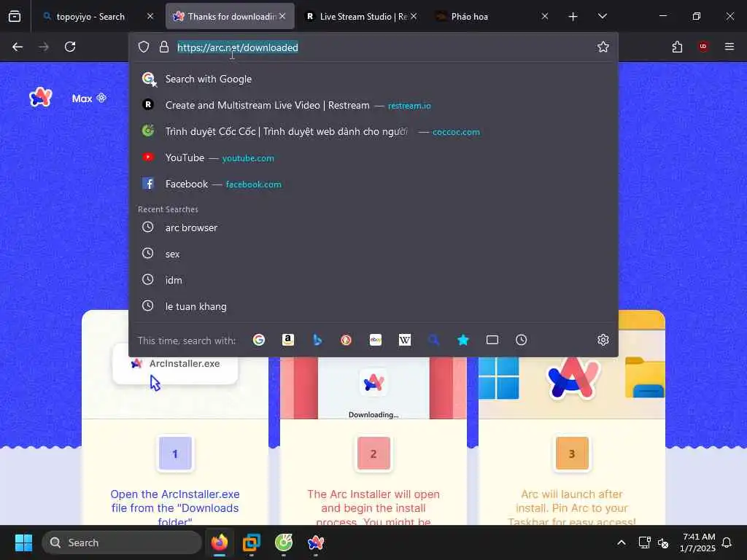The width and height of the screenshot is (747, 560).
Task: Close the Pháo hoa tab
Action: (x=544, y=16)
